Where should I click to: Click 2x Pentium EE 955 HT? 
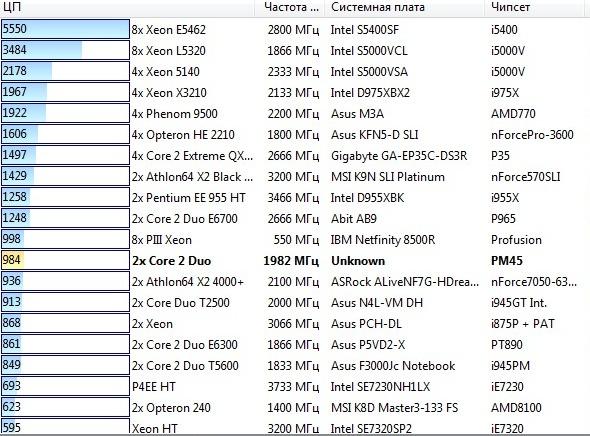coord(189,198)
